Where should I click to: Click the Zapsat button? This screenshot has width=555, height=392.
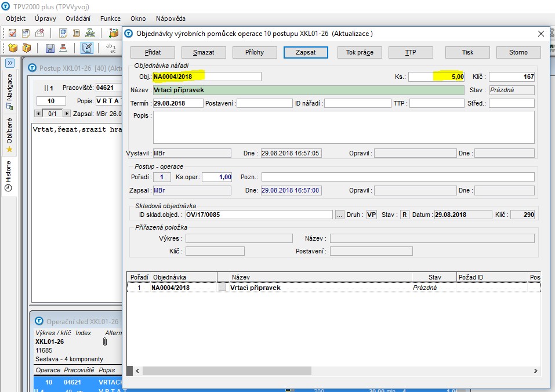coord(306,52)
